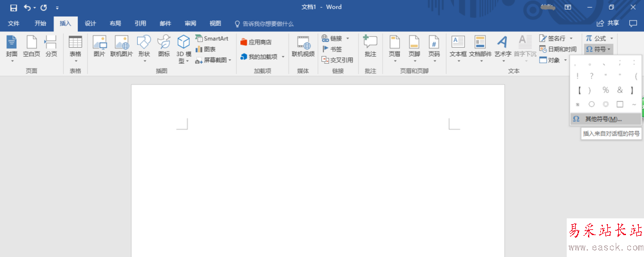Insert a 3D model (3D 模型)
The image size is (644, 257).
[x=184, y=49]
